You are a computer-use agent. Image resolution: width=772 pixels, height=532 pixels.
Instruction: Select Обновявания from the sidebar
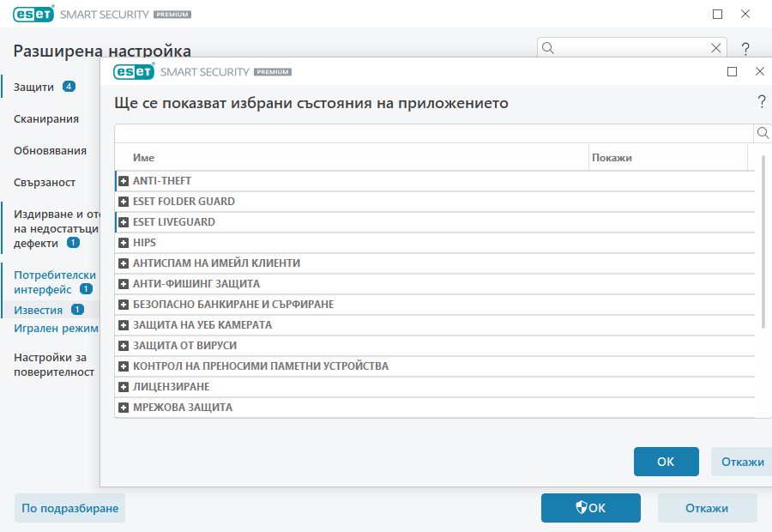coord(49,149)
